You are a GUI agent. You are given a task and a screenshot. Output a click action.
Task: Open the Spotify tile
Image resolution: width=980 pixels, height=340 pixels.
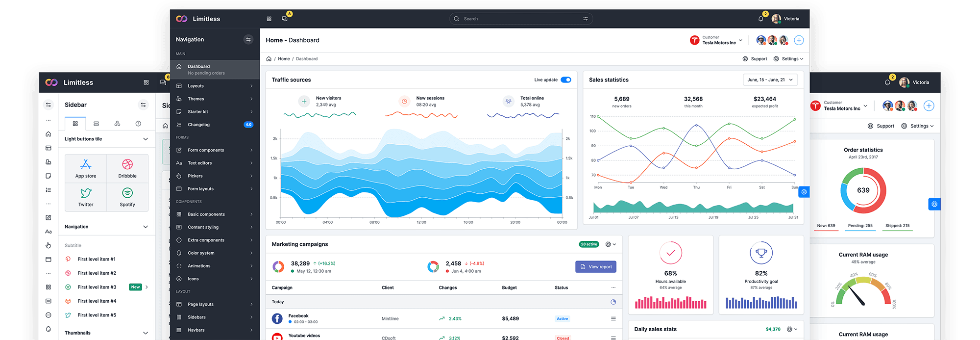pos(127,197)
